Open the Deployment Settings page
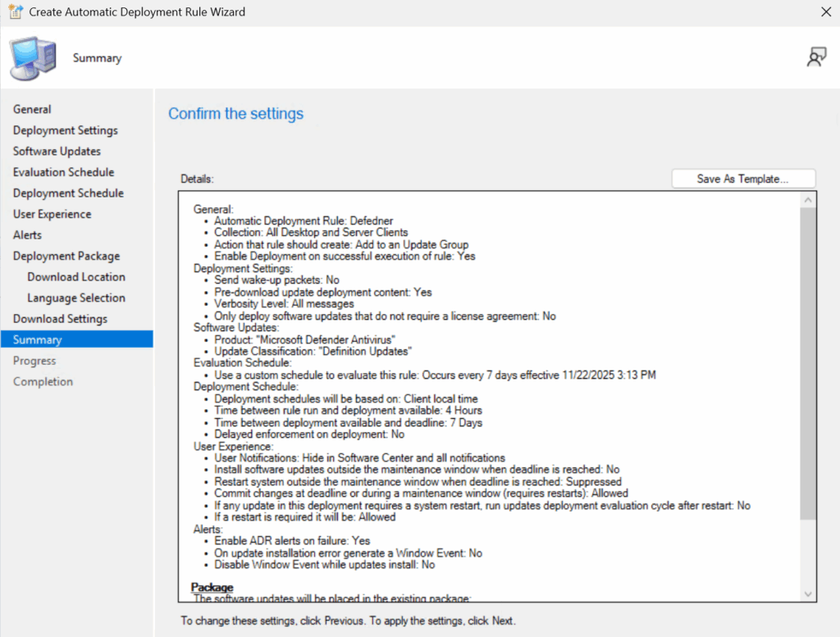The width and height of the screenshot is (840, 637). pyautogui.click(x=66, y=130)
